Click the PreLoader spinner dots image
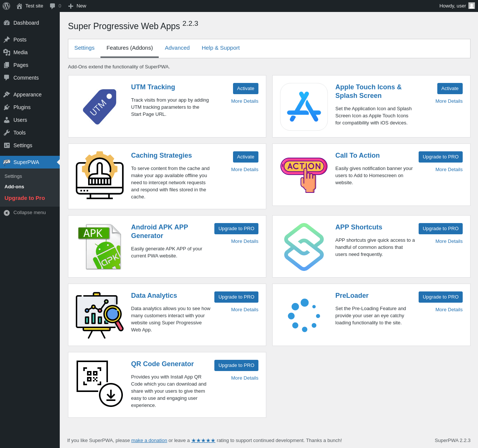Image resolution: width=478 pixels, height=448 pixels. tap(304, 315)
